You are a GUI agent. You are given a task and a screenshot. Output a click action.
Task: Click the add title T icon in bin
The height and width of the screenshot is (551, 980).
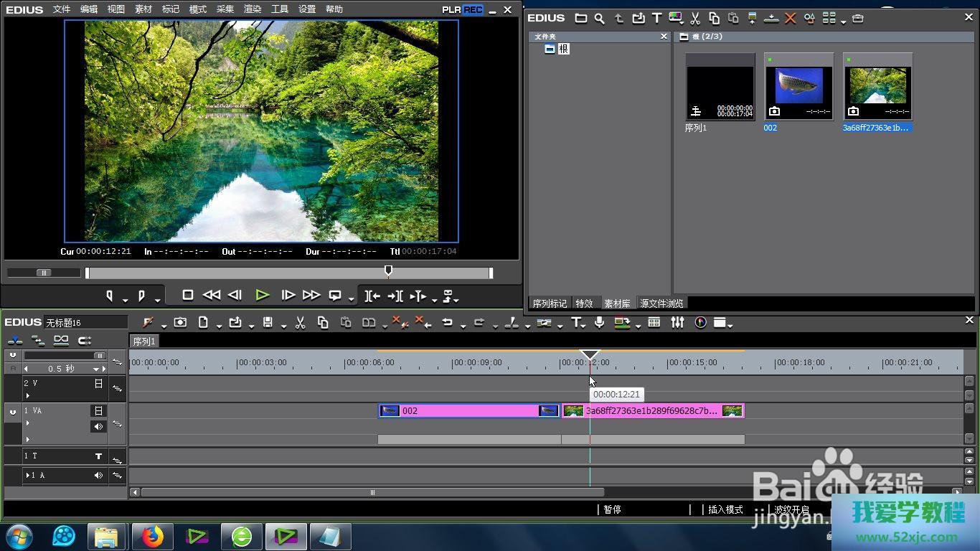656,19
